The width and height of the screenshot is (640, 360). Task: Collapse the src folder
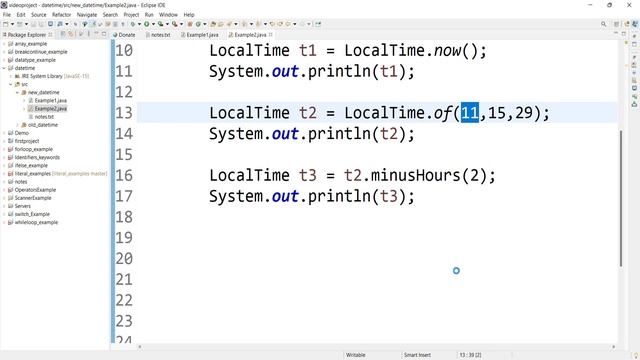tap(11, 84)
